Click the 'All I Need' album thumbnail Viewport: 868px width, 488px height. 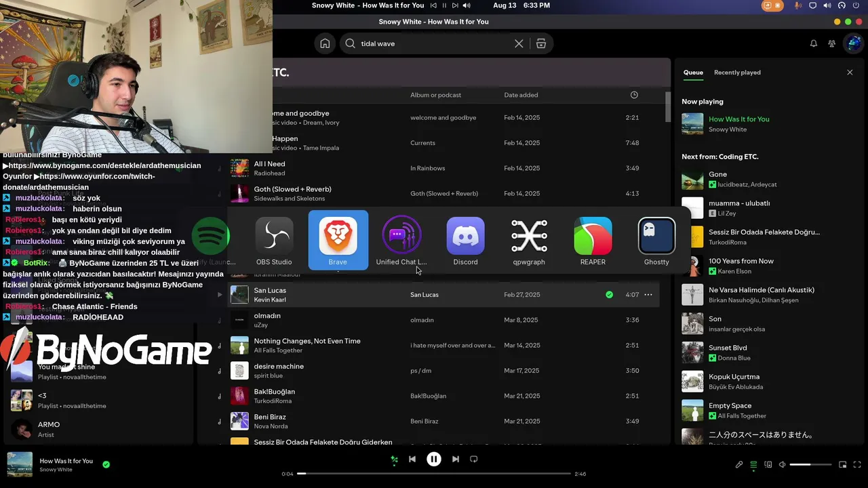pos(239,168)
